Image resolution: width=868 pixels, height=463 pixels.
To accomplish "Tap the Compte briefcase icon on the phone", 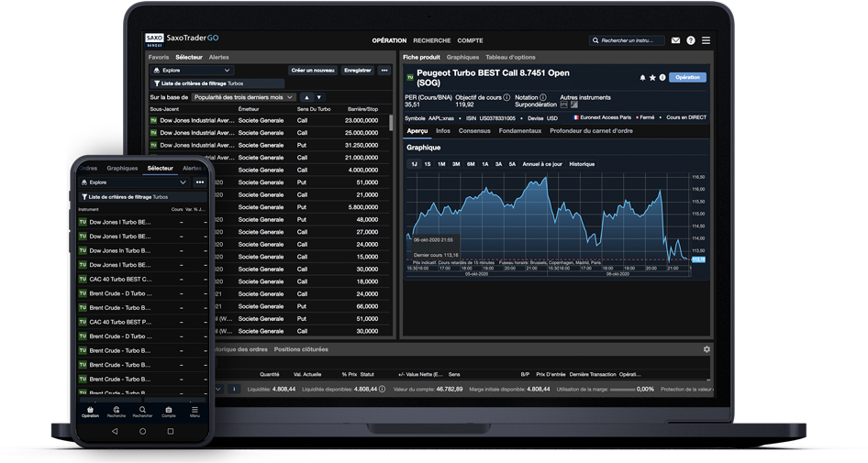I will tap(168, 410).
